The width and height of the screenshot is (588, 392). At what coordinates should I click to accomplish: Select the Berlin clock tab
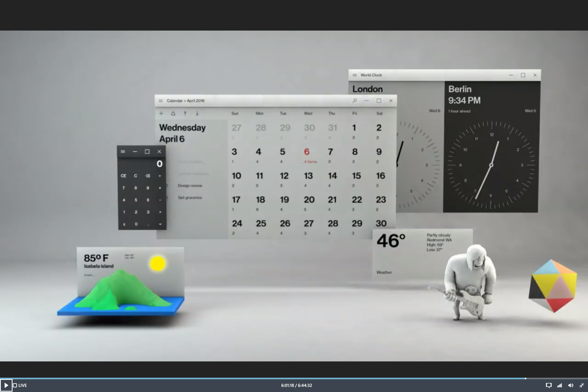pyautogui.click(x=460, y=89)
